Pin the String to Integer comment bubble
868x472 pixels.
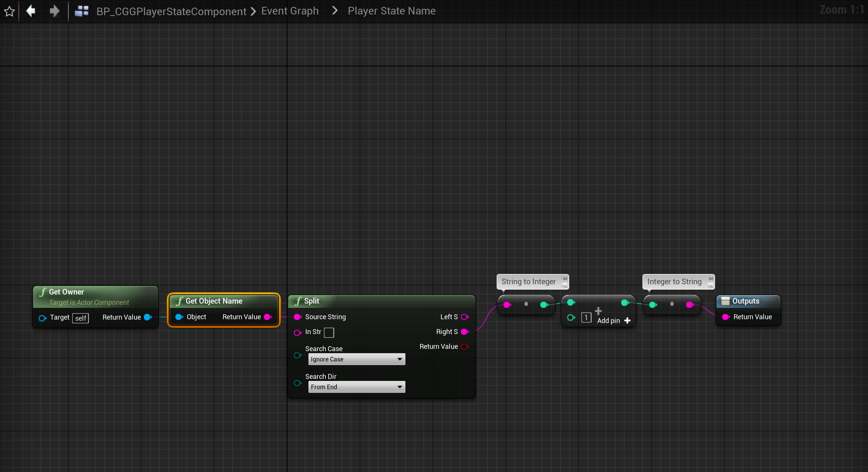point(565,279)
